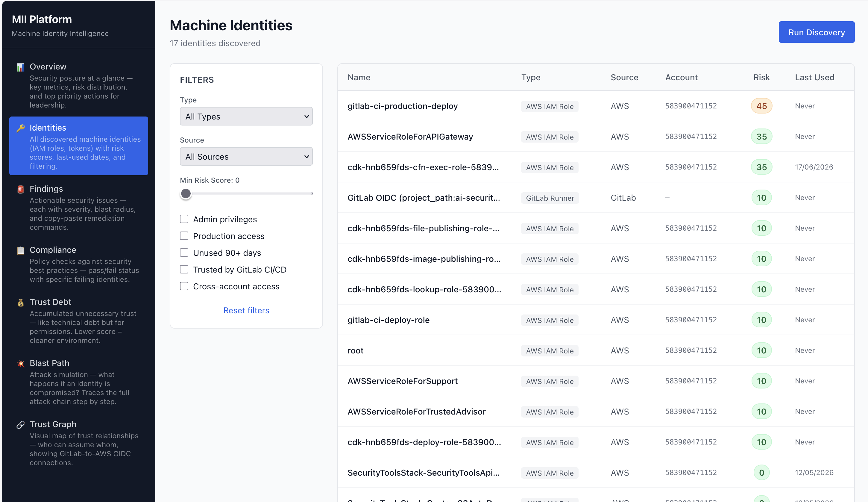Select cdk-hnb659fds-file-publishing-role row

coord(596,228)
